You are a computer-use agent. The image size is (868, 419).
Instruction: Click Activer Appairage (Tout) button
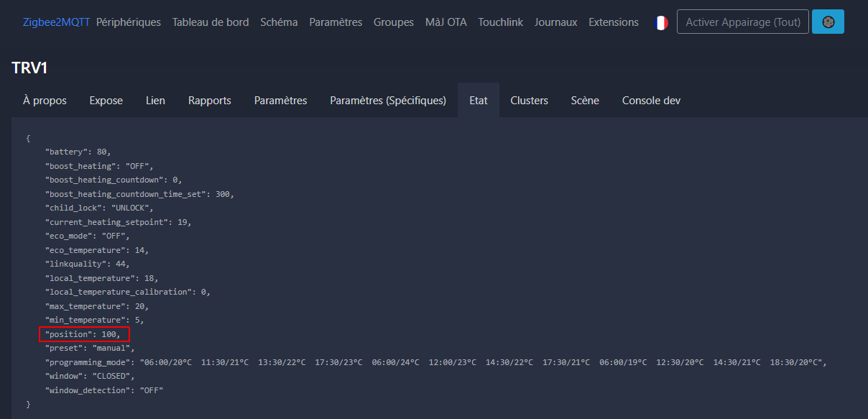pos(743,22)
